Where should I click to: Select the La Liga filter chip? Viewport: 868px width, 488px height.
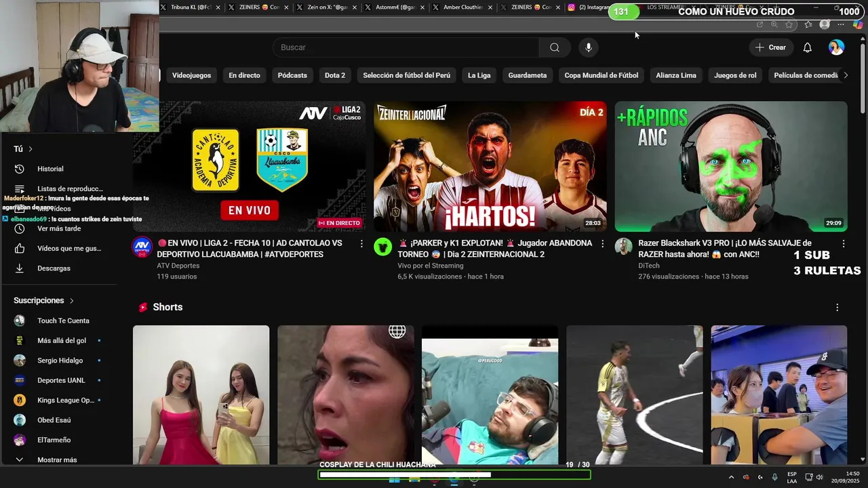[x=479, y=75]
